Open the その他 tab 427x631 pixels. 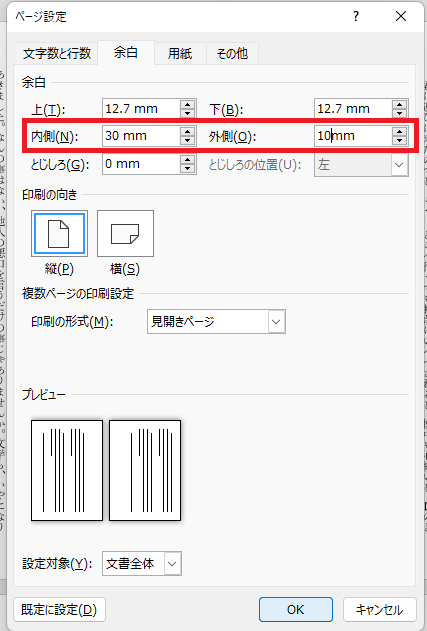(232, 53)
